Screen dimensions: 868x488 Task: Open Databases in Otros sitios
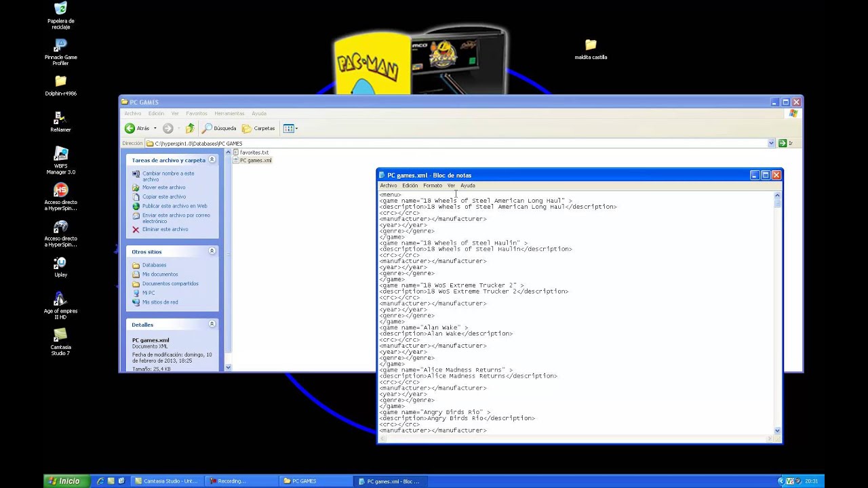coord(154,265)
